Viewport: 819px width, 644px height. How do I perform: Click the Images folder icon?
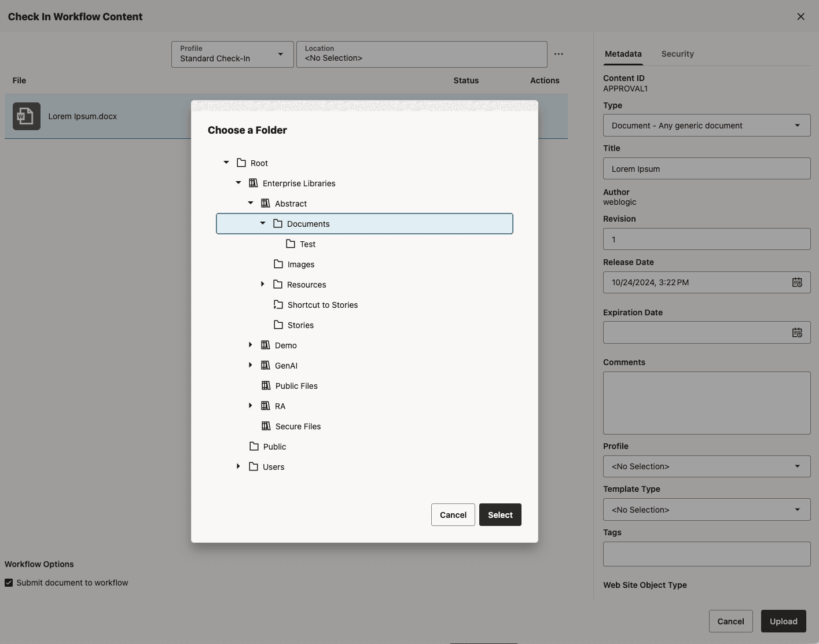278,264
